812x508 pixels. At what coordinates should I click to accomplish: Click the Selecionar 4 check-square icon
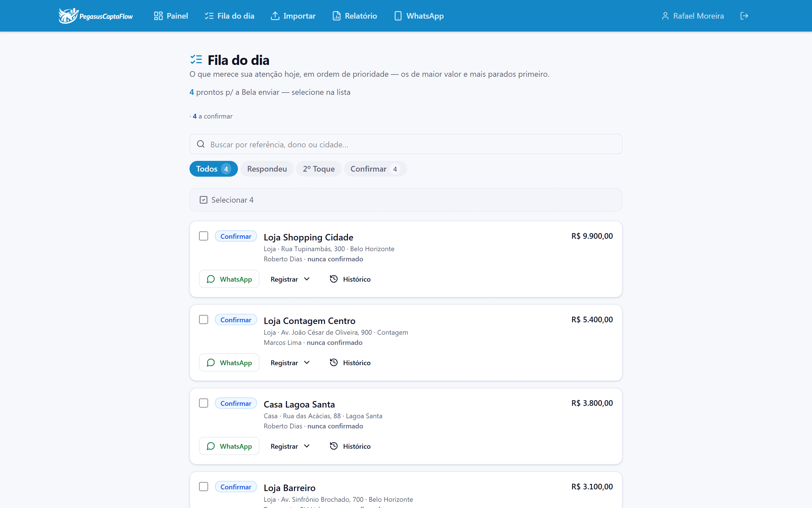point(203,200)
